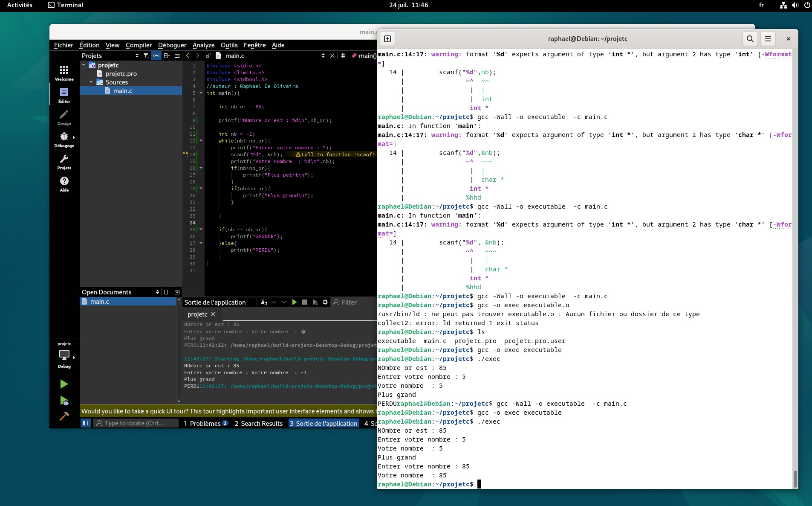This screenshot has height=506, width=812.
Task: Stop the running application in output pane
Action: 305,302
